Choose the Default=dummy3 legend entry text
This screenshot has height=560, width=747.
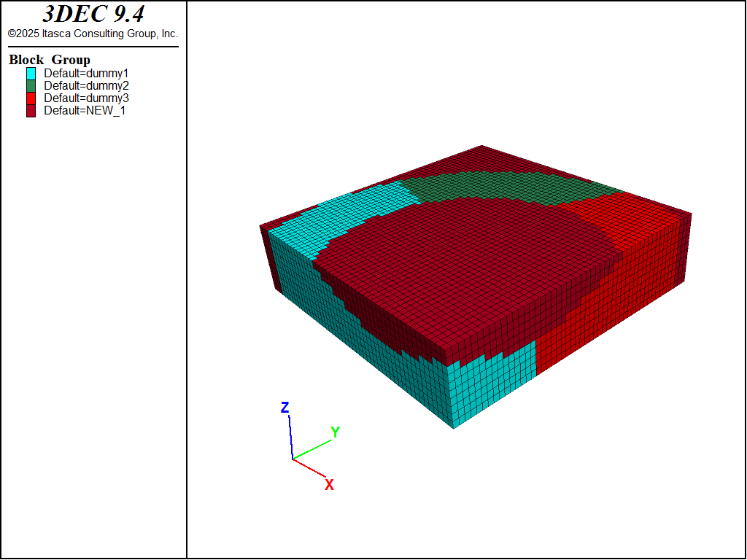click(x=86, y=98)
